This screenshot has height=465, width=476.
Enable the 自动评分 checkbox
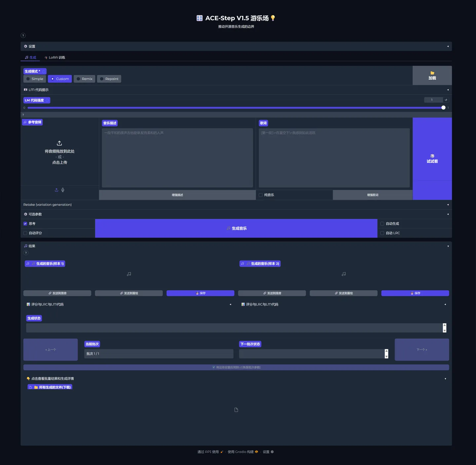pos(25,233)
